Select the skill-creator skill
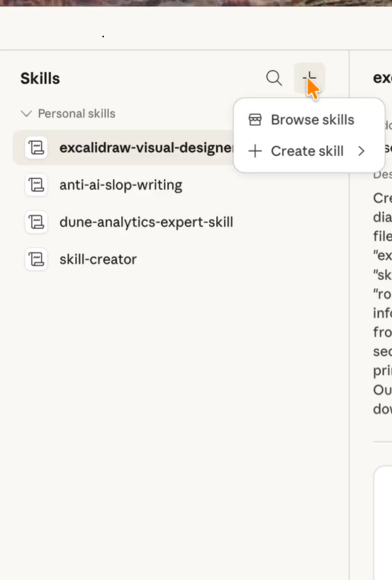 (x=98, y=259)
